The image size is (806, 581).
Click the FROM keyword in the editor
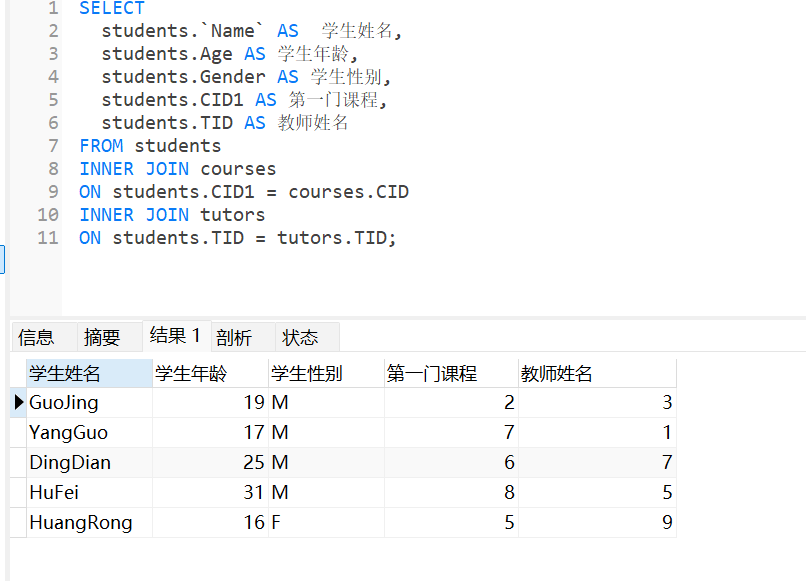pyautogui.click(x=101, y=146)
